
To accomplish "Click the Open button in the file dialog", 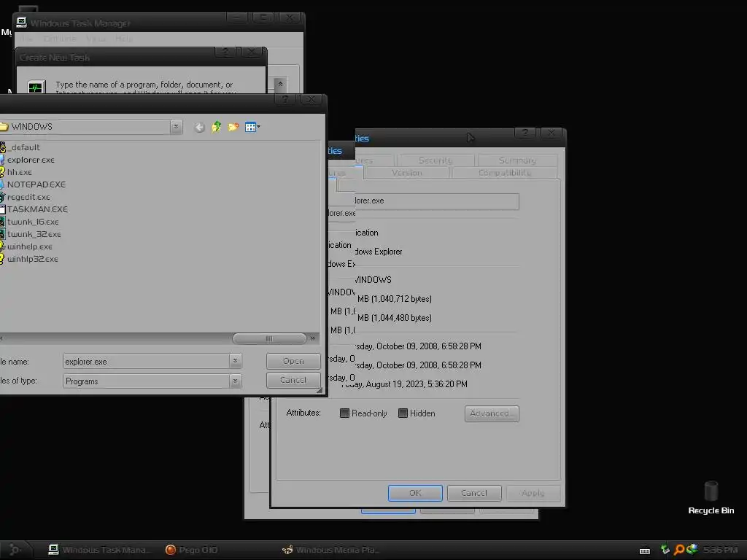I will coord(293,361).
